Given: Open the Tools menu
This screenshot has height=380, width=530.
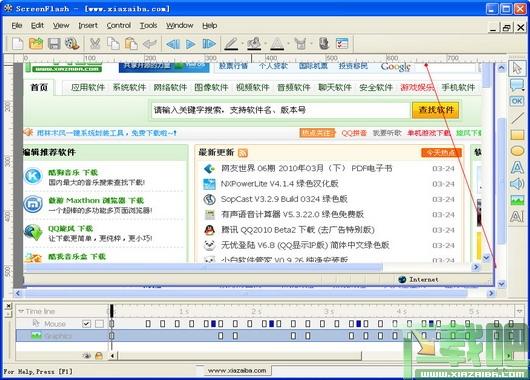Looking at the screenshot, I should [148, 26].
